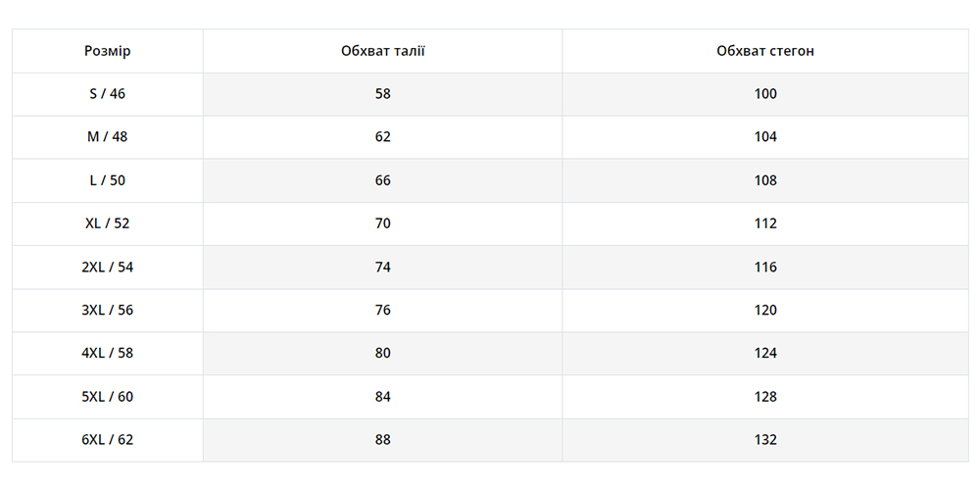Select the "XL / 52" size cell
980x490 pixels.
point(108,223)
